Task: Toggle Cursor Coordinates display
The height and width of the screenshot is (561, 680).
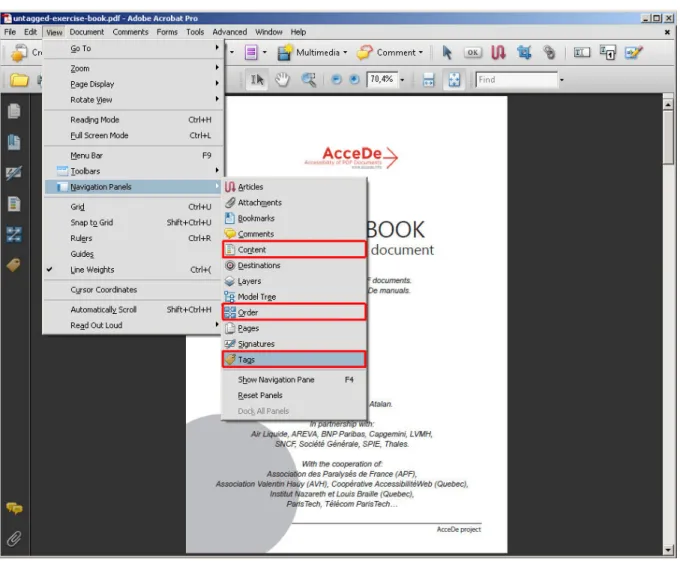Action: [x=133, y=290]
